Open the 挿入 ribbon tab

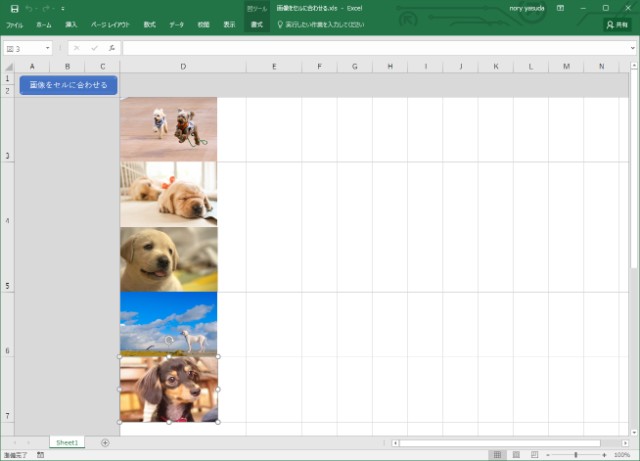pyautogui.click(x=70, y=24)
